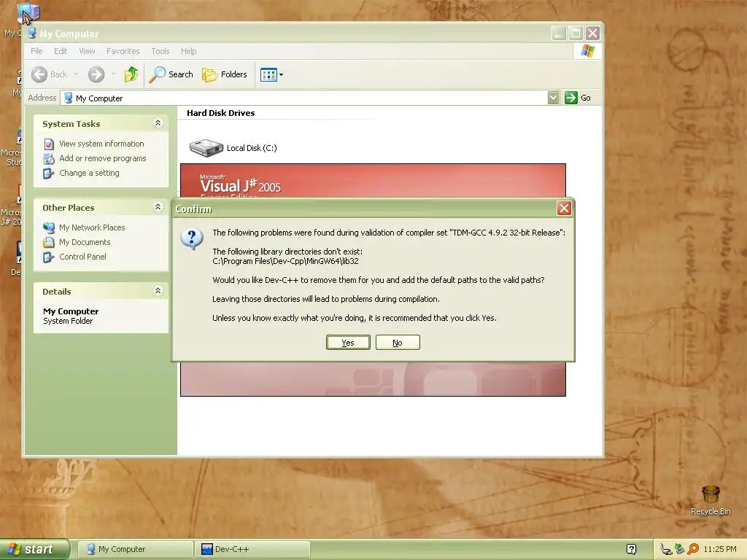Go to My Documents

pos(85,242)
